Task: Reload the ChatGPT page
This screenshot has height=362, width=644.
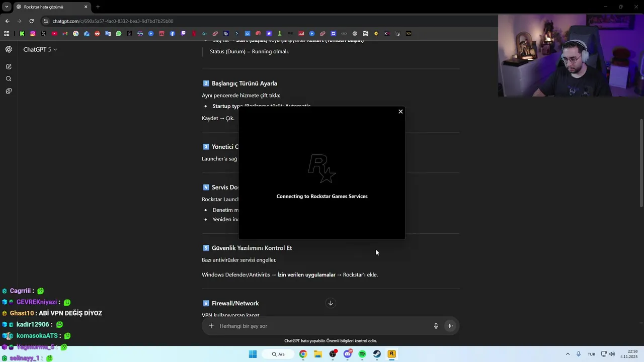Action: pyautogui.click(x=31, y=21)
